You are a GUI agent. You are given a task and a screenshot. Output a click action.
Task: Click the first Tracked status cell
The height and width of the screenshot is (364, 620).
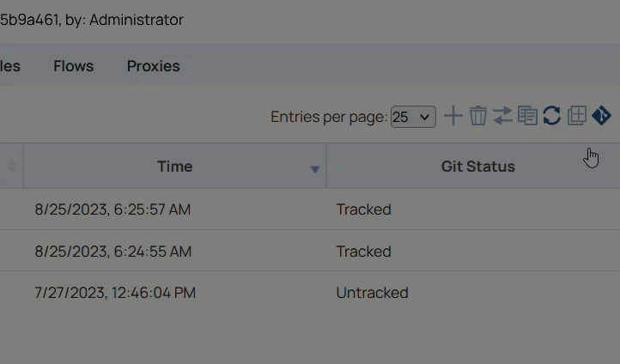(x=363, y=209)
